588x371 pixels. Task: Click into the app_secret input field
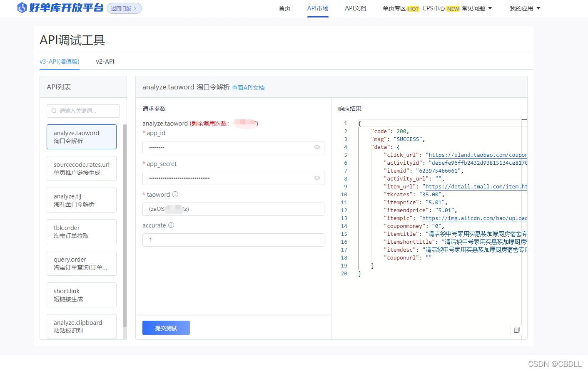point(233,178)
